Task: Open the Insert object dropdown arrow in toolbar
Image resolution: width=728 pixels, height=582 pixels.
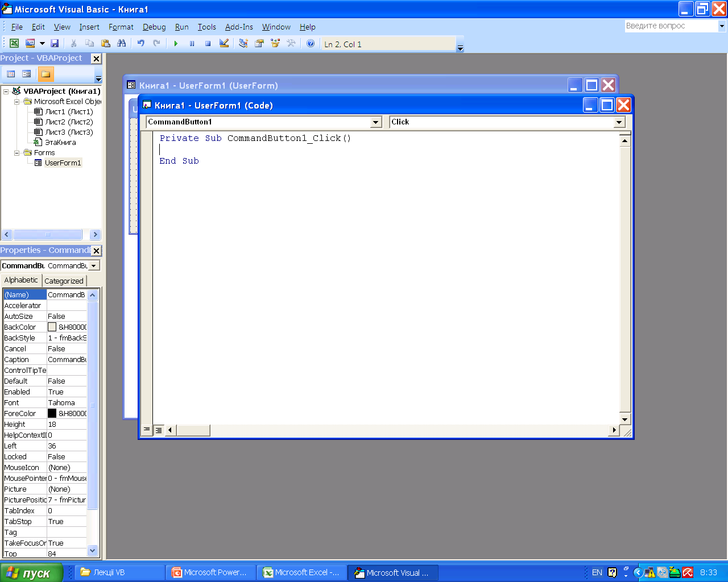Action: click(x=42, y=43)
